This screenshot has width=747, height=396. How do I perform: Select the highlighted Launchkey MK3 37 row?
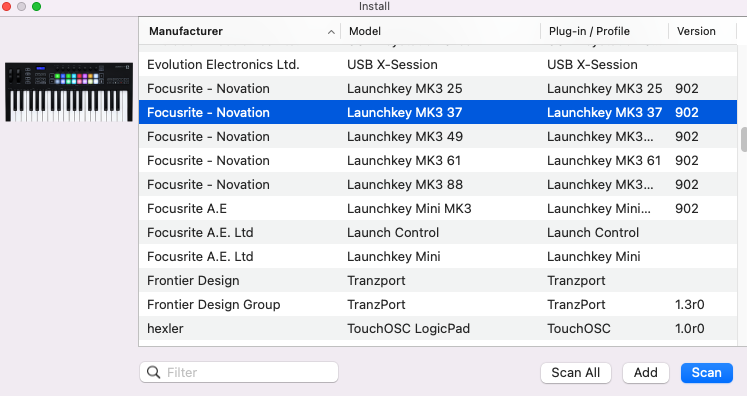click(x=438, y=112)
